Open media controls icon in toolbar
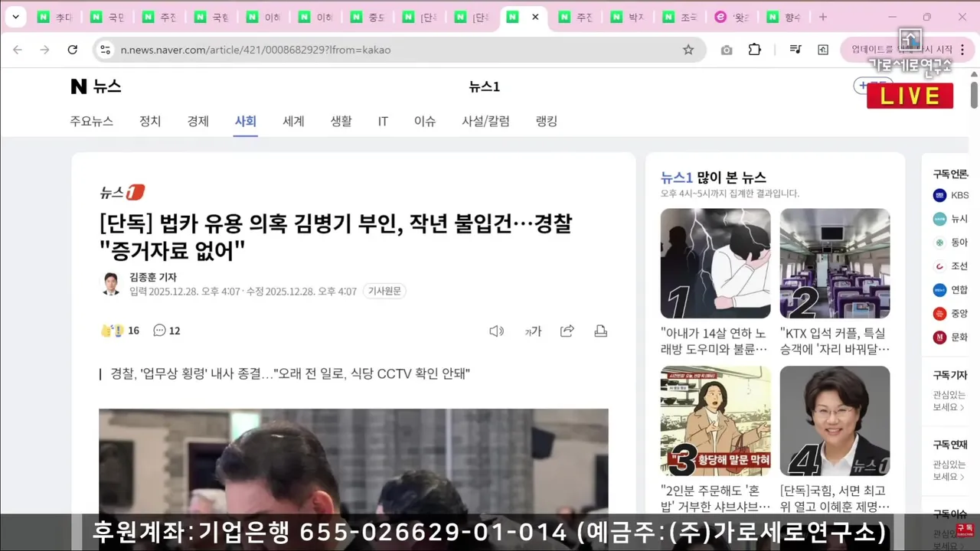This screenshot has height=551, width=980. (795, 50)
